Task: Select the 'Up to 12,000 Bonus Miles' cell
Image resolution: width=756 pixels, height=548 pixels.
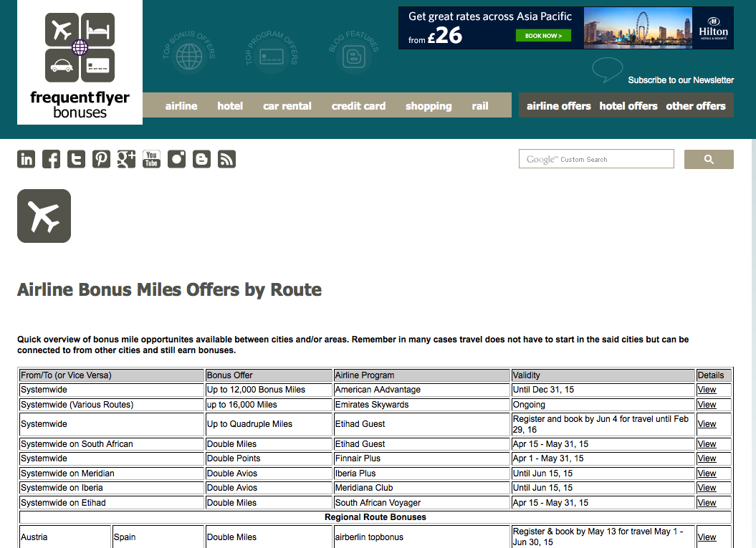Action: tap(269, 390)
